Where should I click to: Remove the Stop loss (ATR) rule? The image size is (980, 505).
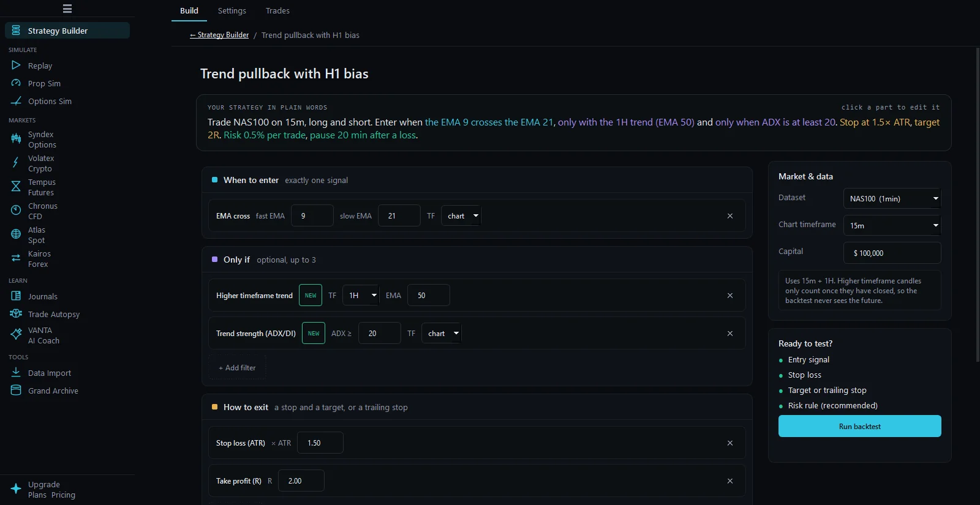pos(730,443)
